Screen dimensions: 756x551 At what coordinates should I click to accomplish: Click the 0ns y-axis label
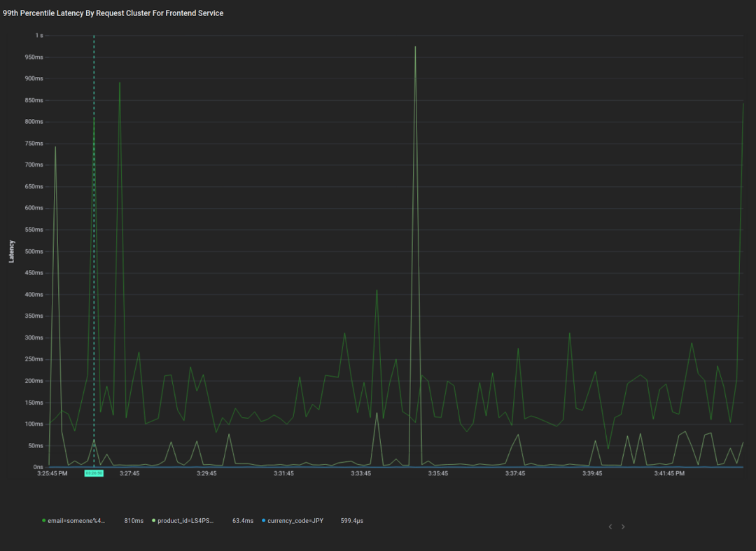[38, 467]
